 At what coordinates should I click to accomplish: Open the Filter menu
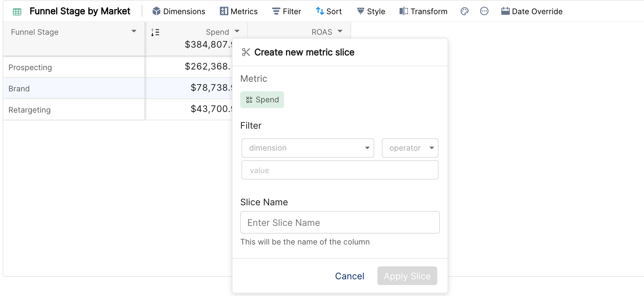pos(287,11)
